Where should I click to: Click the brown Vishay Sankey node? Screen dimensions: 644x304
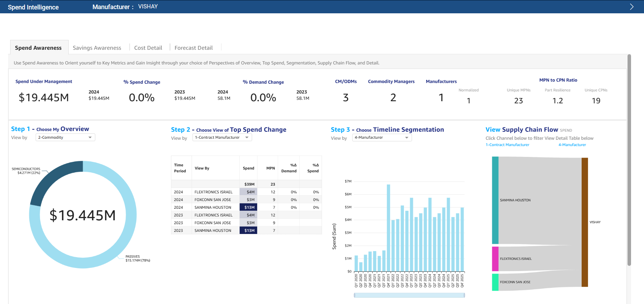[584, 222]
